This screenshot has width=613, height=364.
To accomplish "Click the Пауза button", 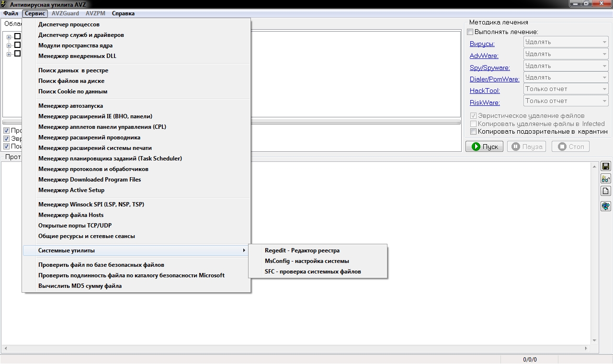I will (x=527, y=147).
